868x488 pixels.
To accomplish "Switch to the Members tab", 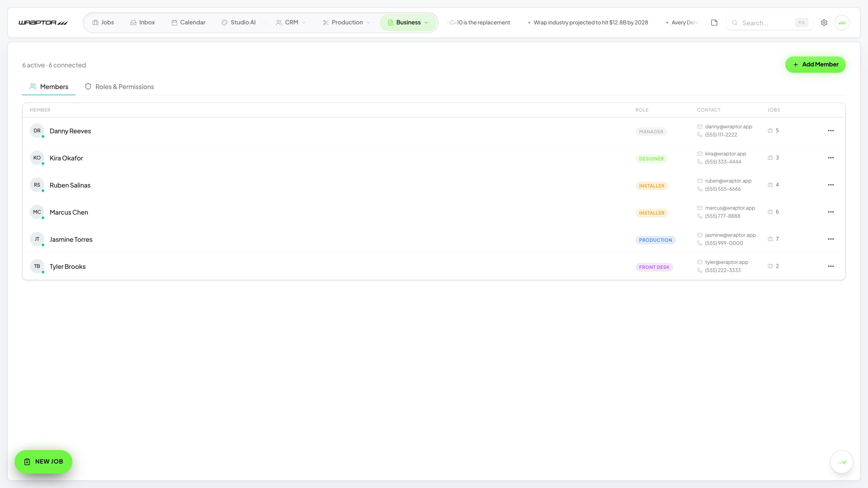I will pyautogui.click(x=49, y=87).
